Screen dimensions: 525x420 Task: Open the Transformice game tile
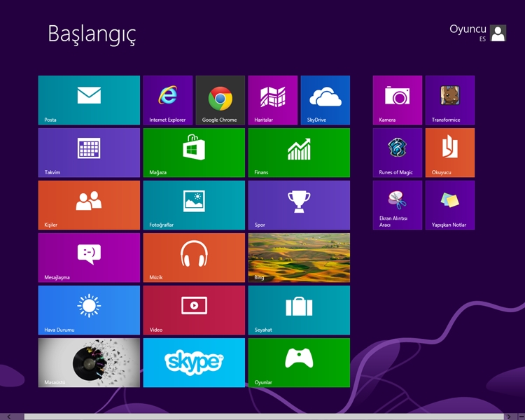coord(449,100)
